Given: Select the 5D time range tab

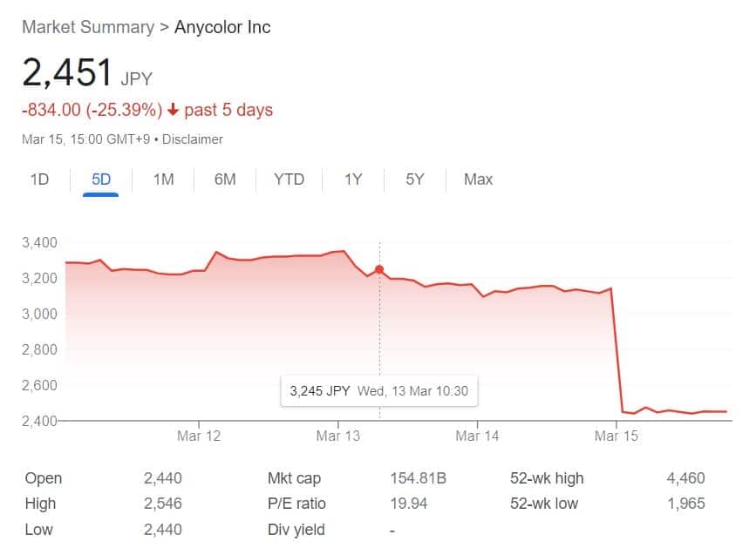Looking at the screenshot, I should pyautogui.click(x=101, y=179).
